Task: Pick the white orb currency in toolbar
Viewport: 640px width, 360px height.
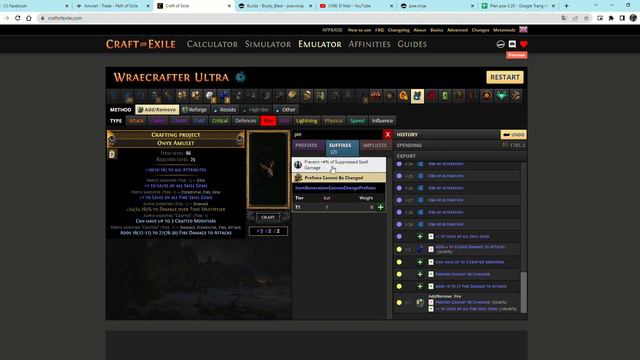Action: click(210, 96)
